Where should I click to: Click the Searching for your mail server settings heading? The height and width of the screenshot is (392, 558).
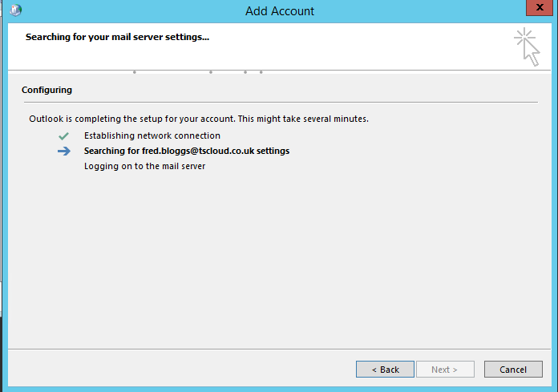click(117, 37)
